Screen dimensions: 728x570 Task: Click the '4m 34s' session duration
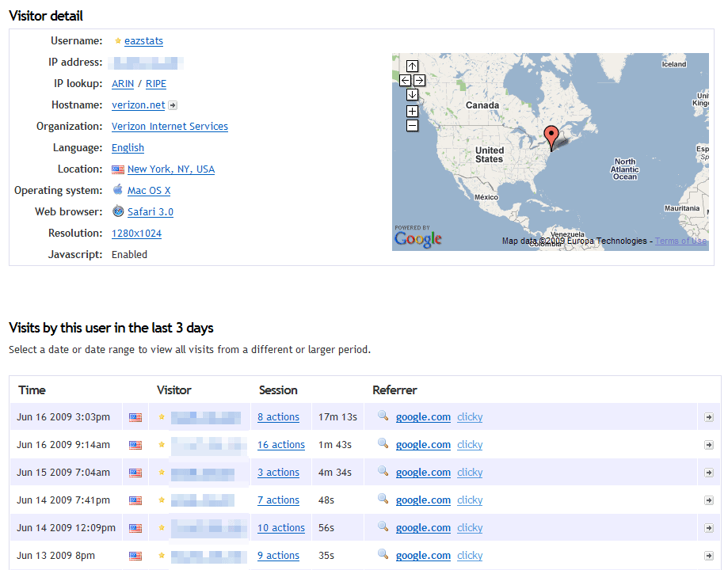coord(335,472)
